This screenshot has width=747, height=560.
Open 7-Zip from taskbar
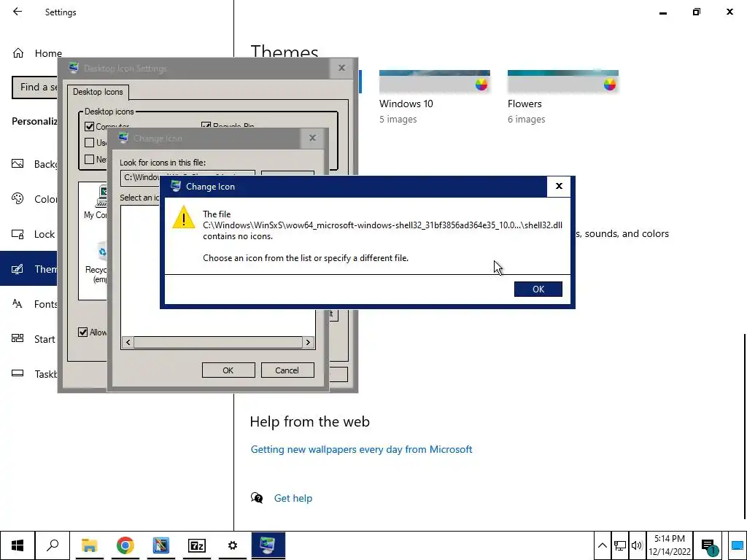tap(197, 545)
